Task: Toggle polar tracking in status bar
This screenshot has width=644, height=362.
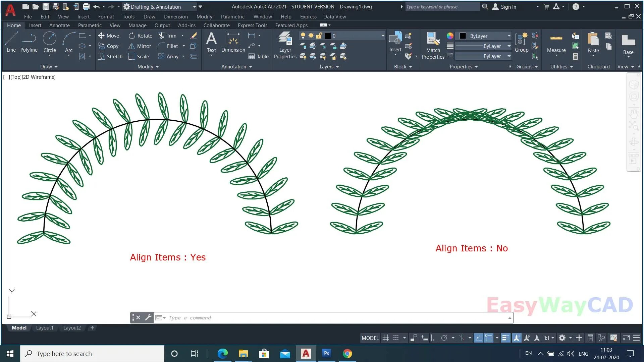Action: click(444, 338)
